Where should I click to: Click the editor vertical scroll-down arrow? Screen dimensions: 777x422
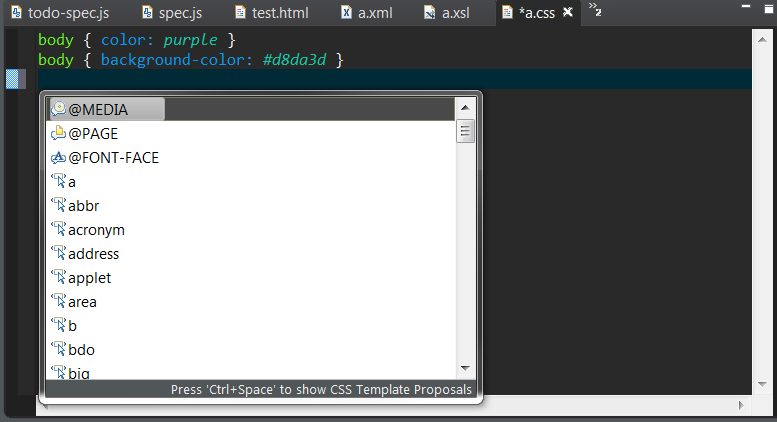tap(762, 384)
